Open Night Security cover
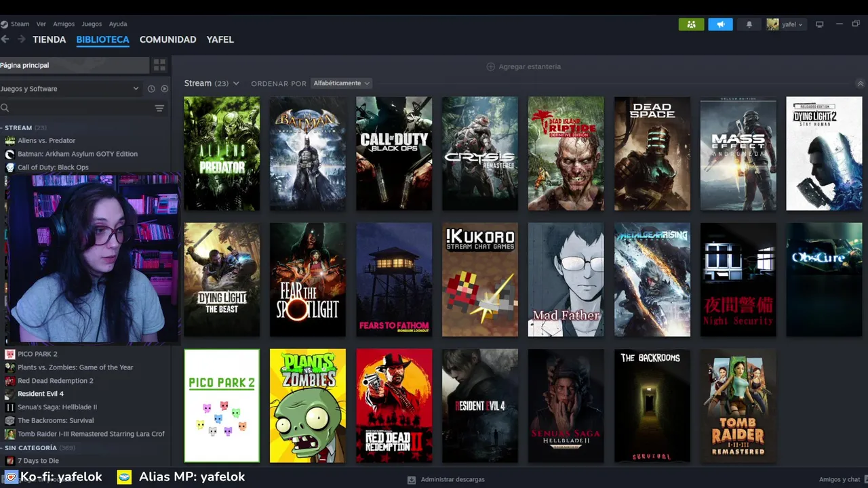 (x=738, y=279)
